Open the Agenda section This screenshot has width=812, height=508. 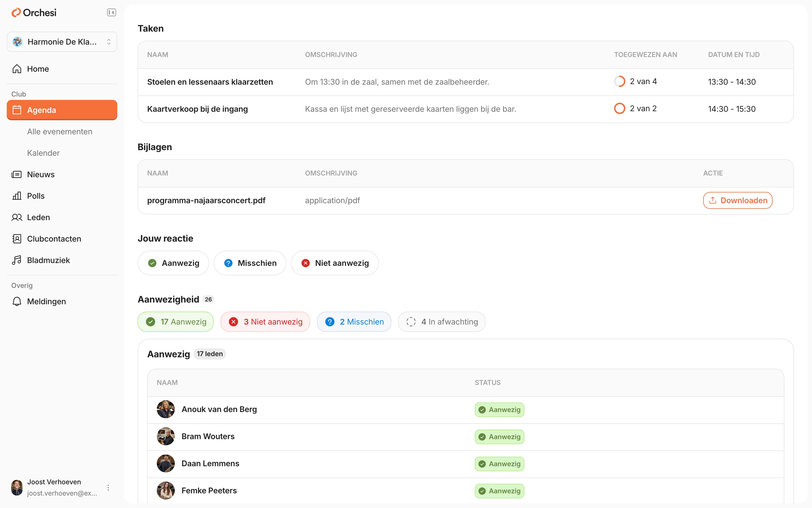(x=62, y=110)
